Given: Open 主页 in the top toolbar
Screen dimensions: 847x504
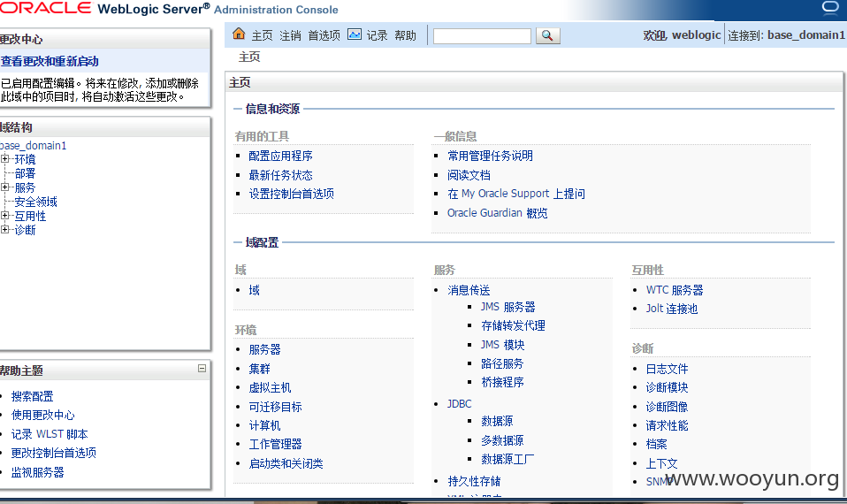Looking at the screenshot, I should pos(262,35).
